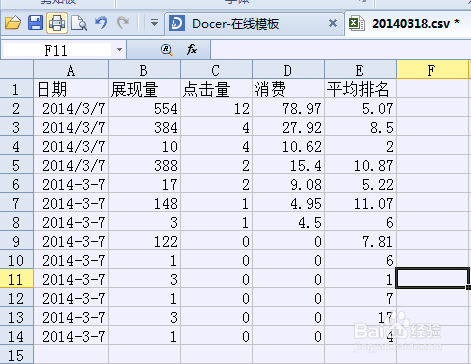
Task: Open file with the folder icon
Action: [13, 23]
